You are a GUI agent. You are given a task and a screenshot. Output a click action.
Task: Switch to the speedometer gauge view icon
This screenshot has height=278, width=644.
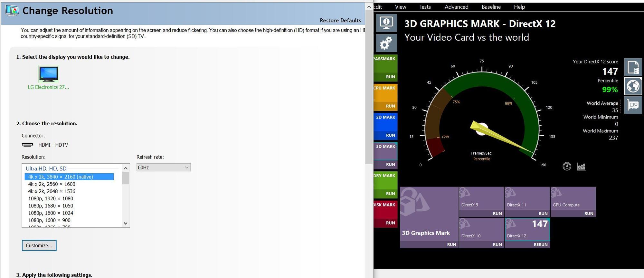567,166
